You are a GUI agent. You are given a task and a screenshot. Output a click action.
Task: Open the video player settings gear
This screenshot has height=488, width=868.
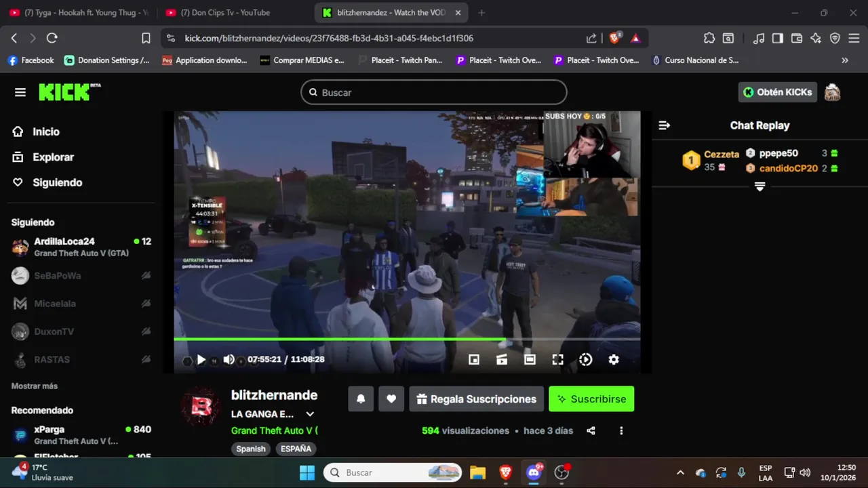point(614,360)
